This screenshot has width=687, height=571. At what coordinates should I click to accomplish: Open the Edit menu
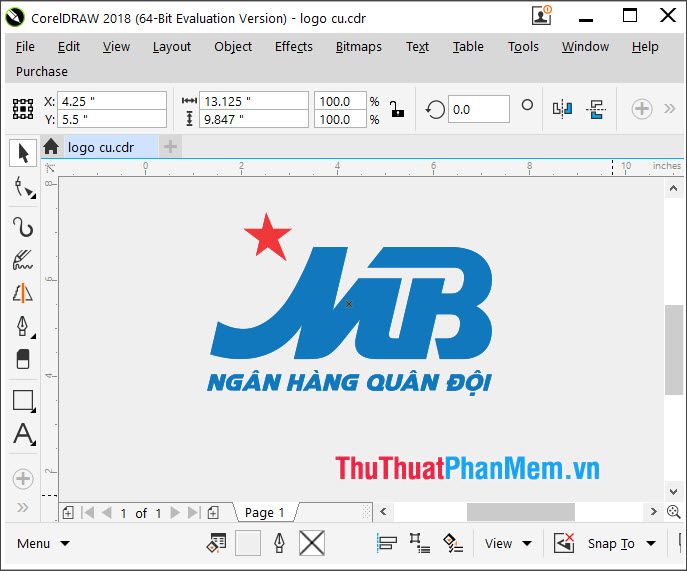[69, 46]
